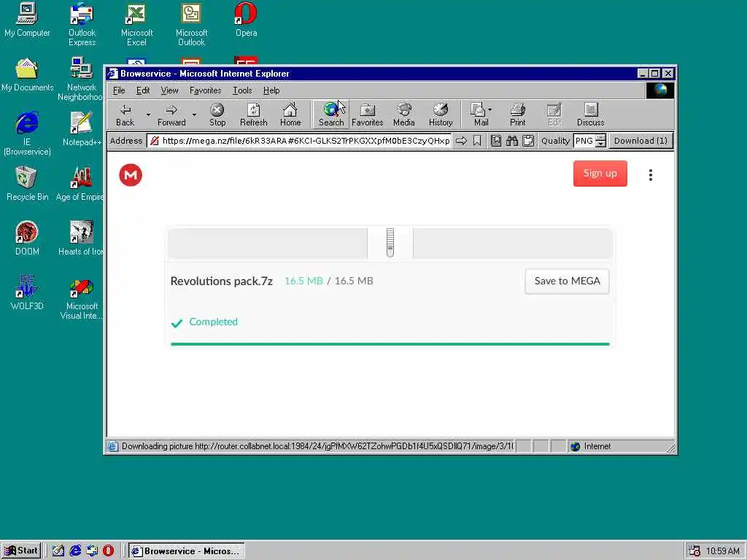747x560 pixels.
Task: Open the Microsoft Outlook desktop shortcut
Action: (192, 24)
